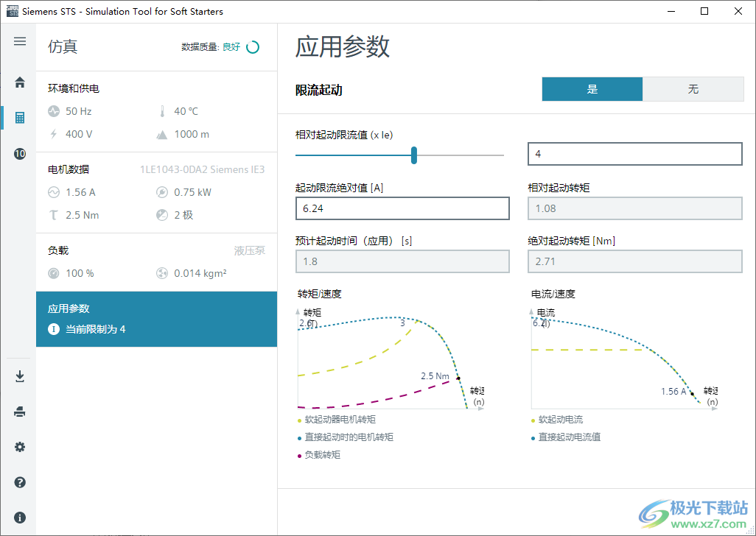The image size is (756, 536).
Task: Click the 1000 m altitude value
Action: [x=192, y=134]
